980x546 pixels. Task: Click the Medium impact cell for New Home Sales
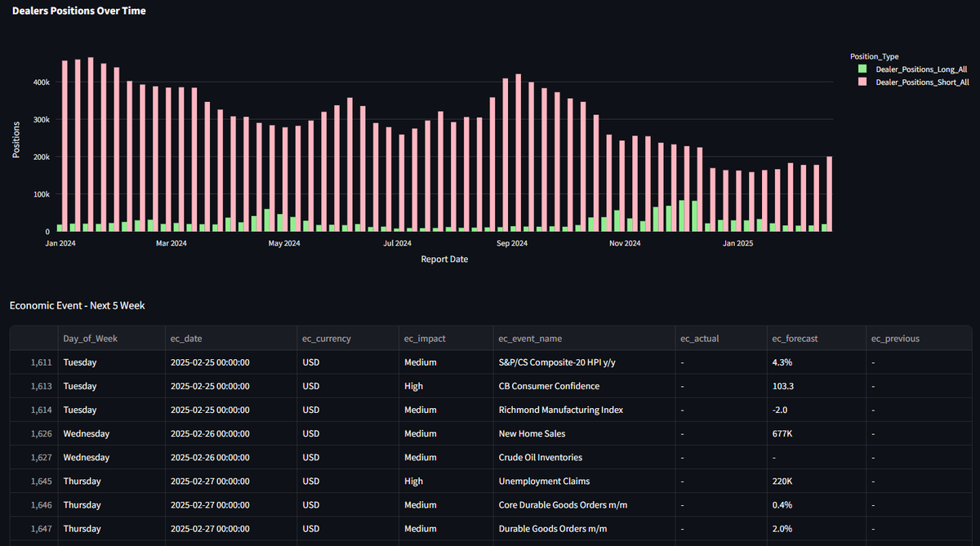coord(445,433)
